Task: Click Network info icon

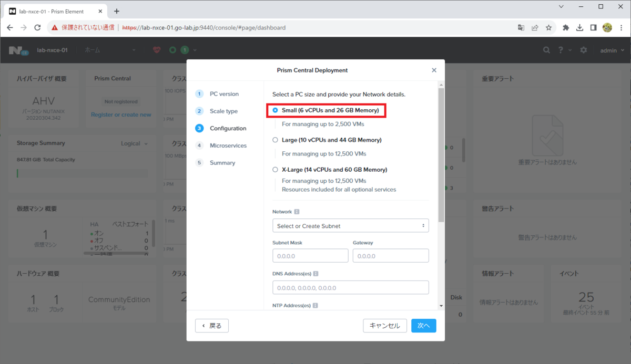Action: click(297, 212)
